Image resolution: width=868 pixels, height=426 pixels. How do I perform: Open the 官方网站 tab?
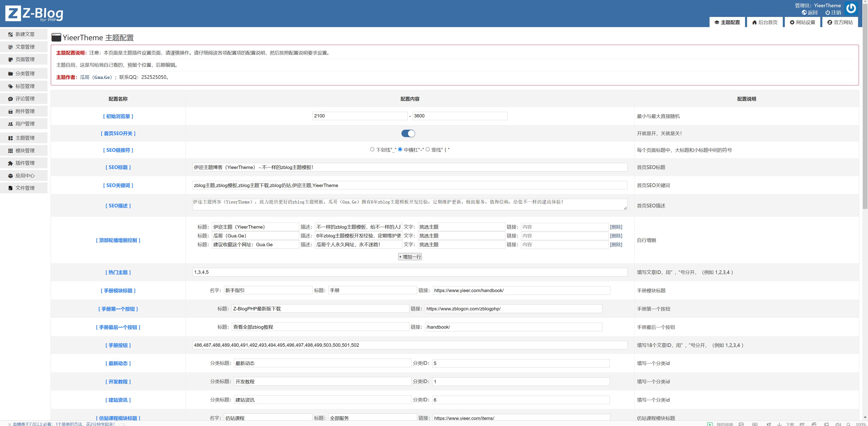coord(840,22)
